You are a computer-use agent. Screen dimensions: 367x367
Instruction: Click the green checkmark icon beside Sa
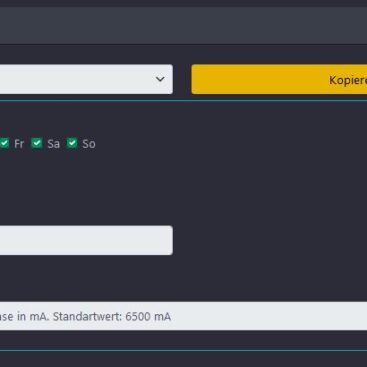(37, 143)
